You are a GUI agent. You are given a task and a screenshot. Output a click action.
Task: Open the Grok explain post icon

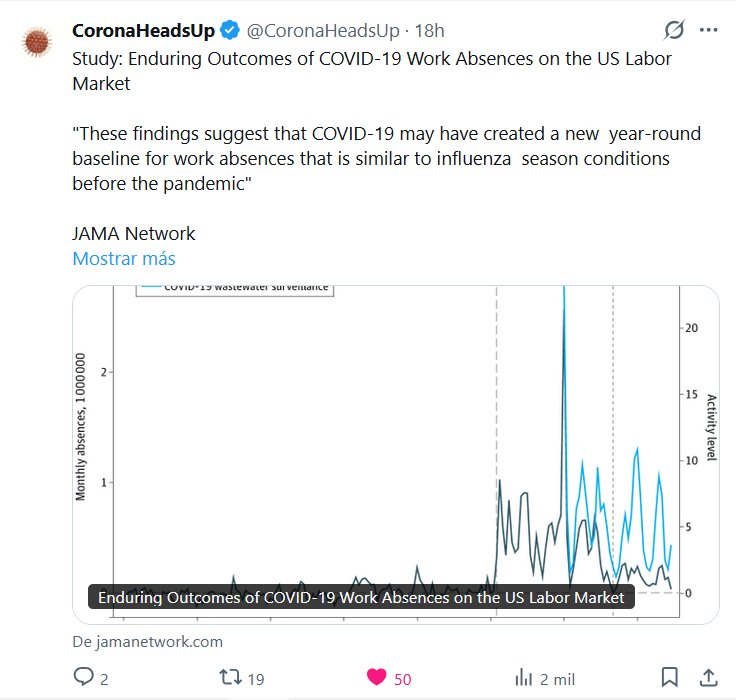tap(674, 31)
